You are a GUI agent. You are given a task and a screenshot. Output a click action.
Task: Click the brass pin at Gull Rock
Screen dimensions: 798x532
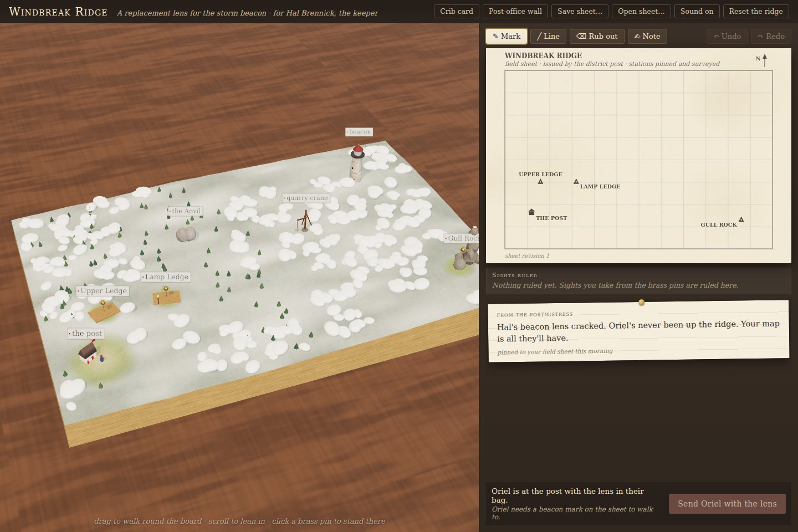coord(463,250)
